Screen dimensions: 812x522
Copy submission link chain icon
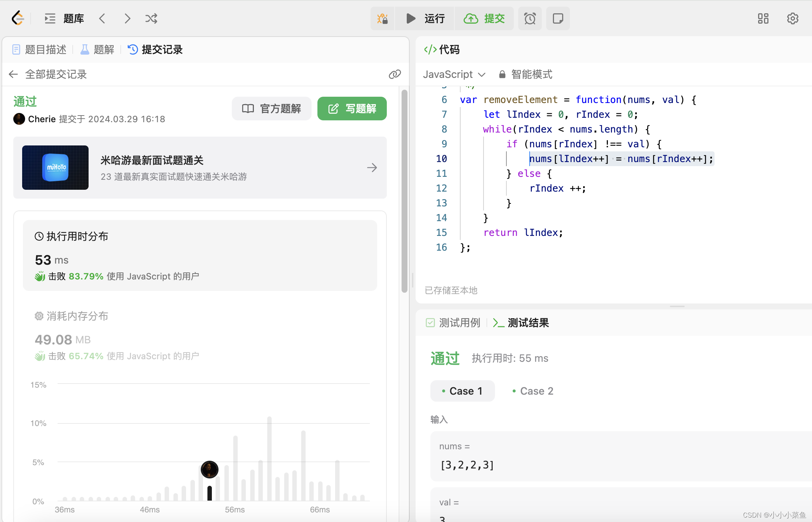point(395,74)
